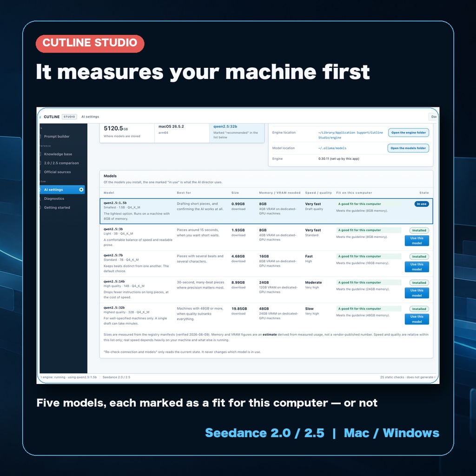Click the recommended qwen2.5:32b link in the top card
This screenshot has width=476, height=476.
pos(225,126)
